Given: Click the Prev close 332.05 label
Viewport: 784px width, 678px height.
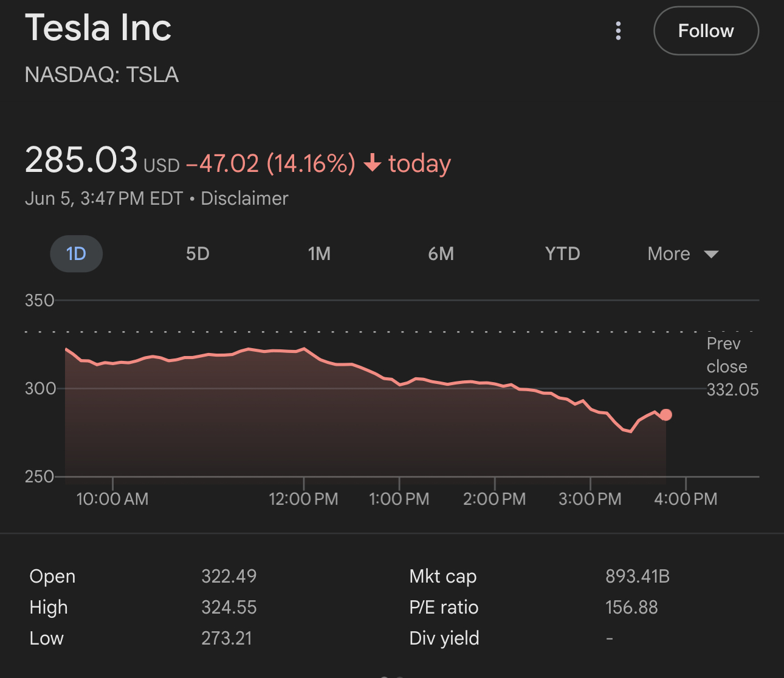Looking at the screenshot, I should coord(732,367).
